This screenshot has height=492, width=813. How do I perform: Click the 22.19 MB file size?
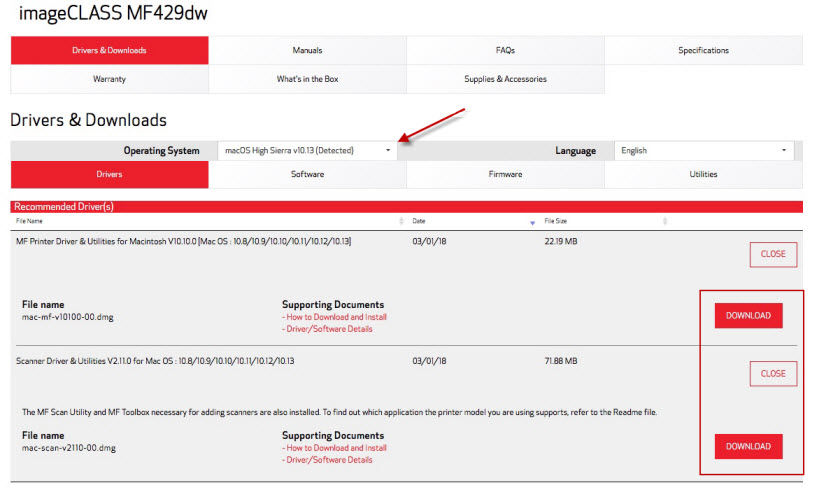pos(560,242)
